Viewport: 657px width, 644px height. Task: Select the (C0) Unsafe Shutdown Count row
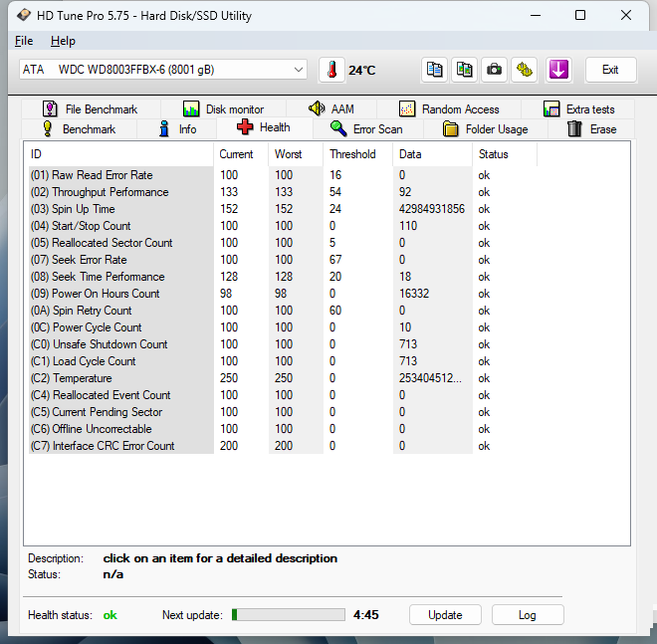[x=283, y=344]
